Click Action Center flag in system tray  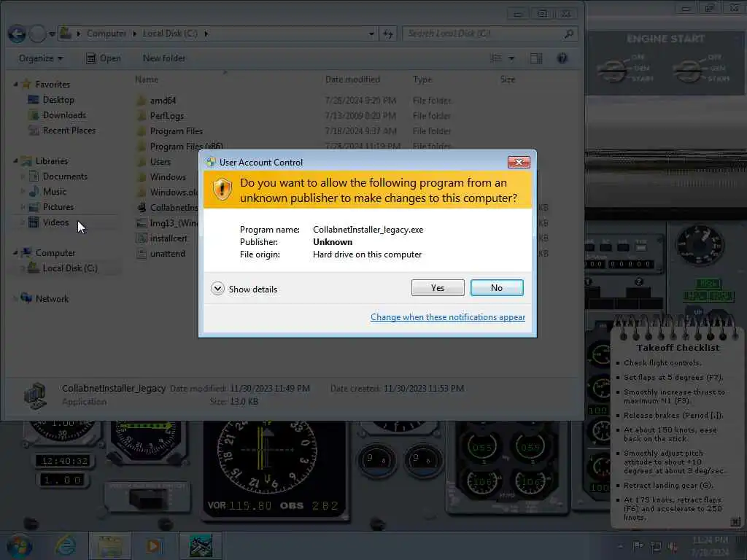pyautogui.click(x=638, y=547)
